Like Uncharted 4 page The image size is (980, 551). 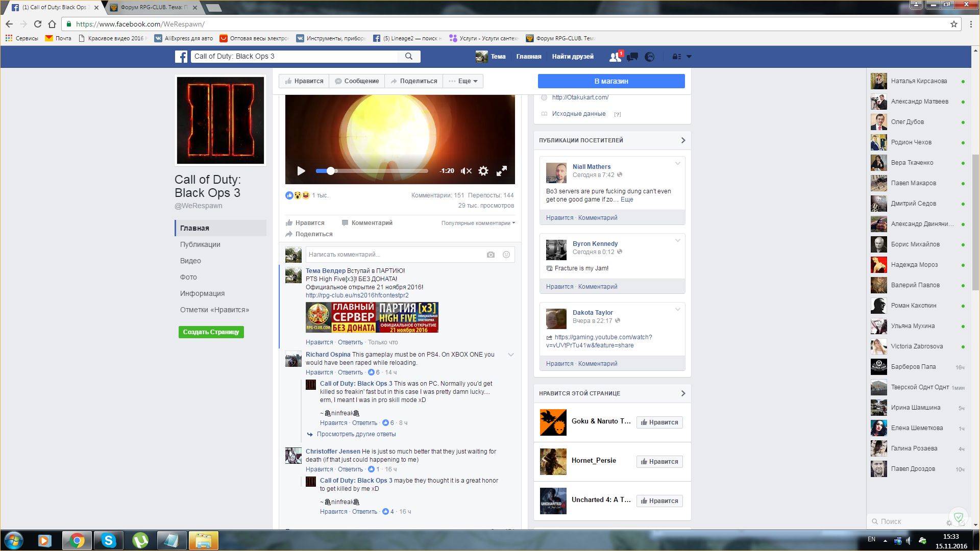tap(659, 501)
